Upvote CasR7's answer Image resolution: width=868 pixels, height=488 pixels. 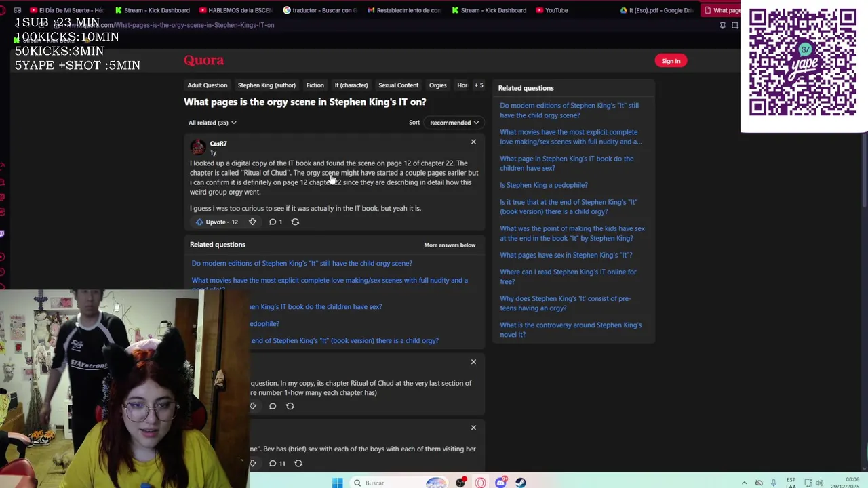coord(216,222)
